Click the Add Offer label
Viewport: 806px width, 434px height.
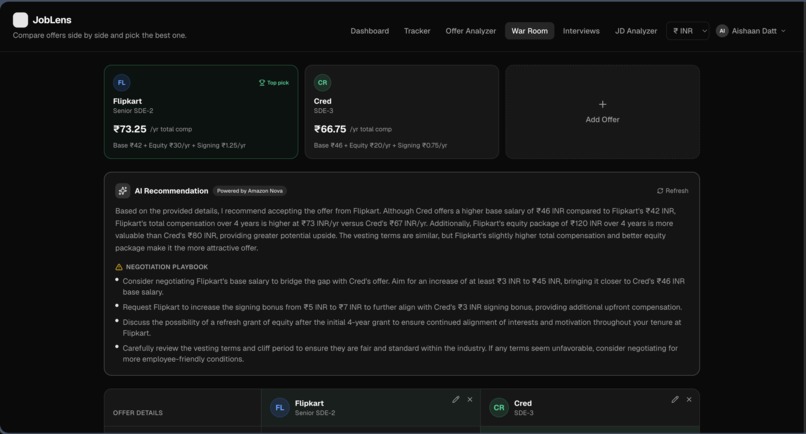coord(602,119)
